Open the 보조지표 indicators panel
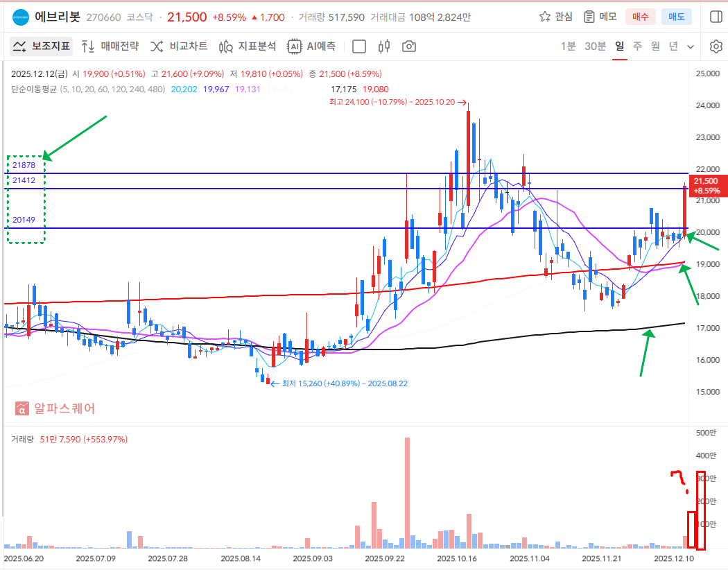The height and width of the screenshot is (570, 728). point(42,46)
